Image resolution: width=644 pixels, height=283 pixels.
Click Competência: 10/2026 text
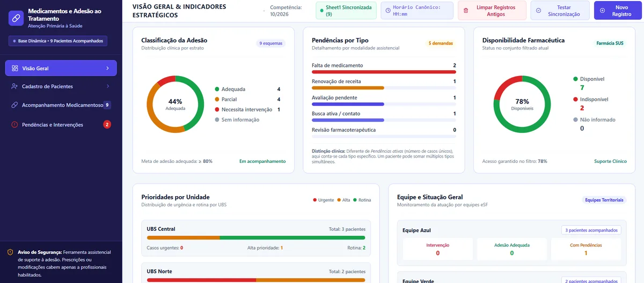pyautogui.click(x=286, y=11)
